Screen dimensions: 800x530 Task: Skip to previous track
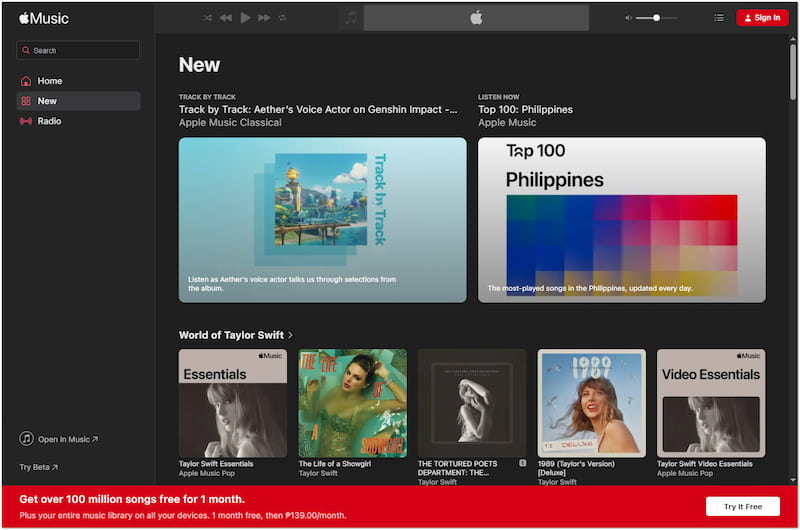click(x=226, y=18)
